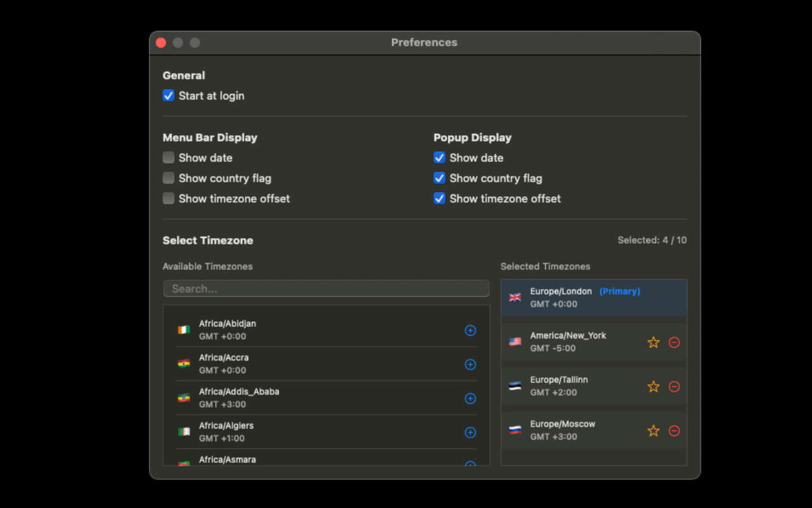Turn off Show date in Popup Display
The width and height of the screenshot is (812, 508).
tap(439, 157)
